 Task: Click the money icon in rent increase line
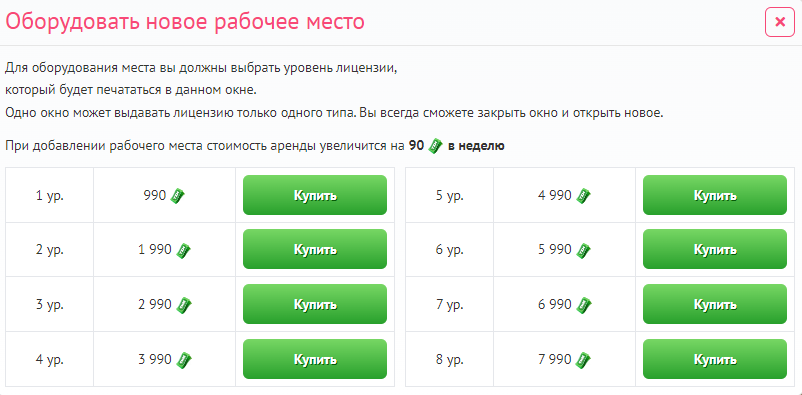(435, 146)
